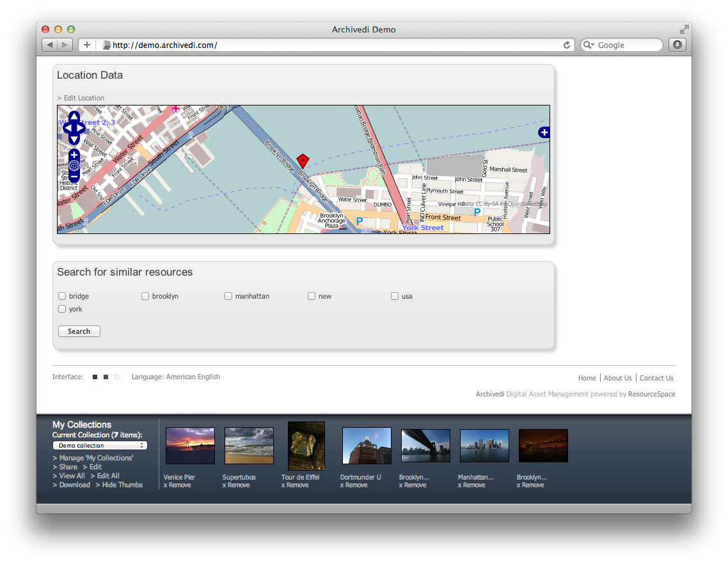This screenshot has height=564, width=728.
Task: Enter full screen mode
Action: pos(684,29)
